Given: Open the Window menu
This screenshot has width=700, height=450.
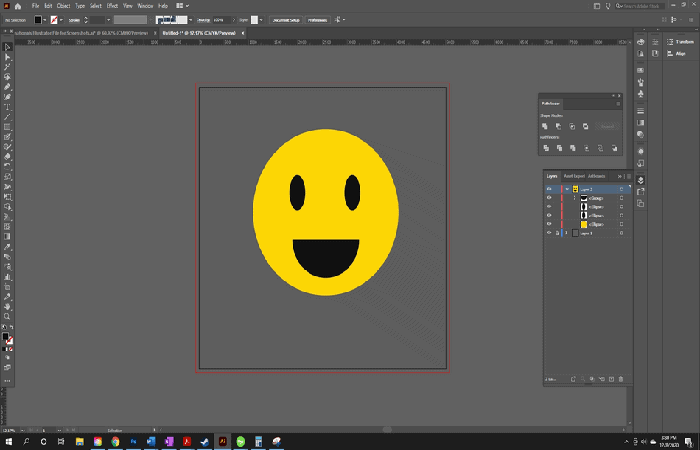Looking at the screenshot, I should 145,6.
